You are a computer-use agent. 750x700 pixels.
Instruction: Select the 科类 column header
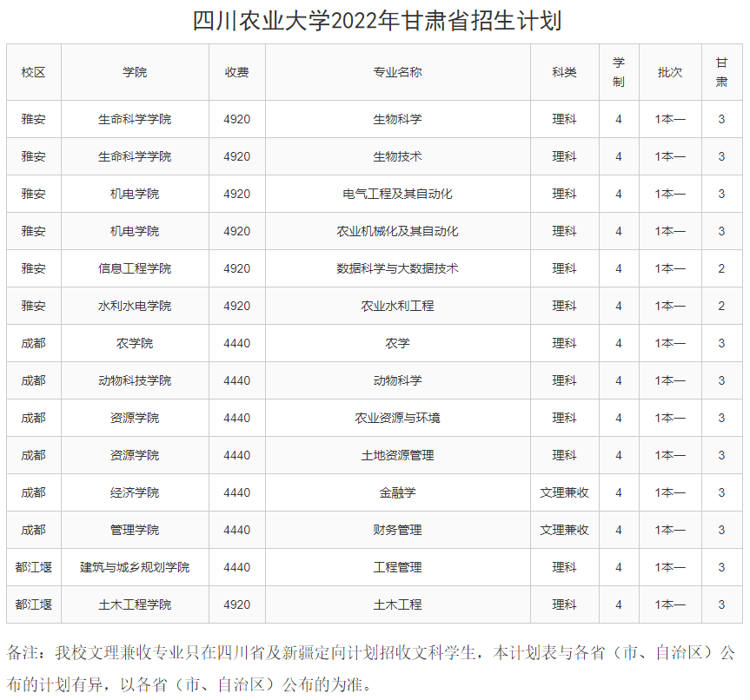564,72
